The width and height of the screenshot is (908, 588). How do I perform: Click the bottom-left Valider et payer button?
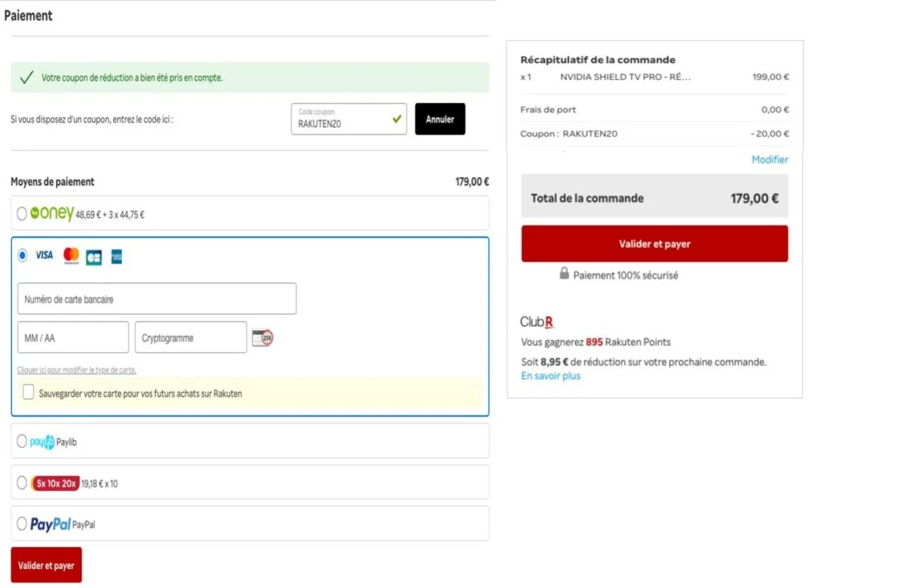pyautogui.click(x=46, y=565)
